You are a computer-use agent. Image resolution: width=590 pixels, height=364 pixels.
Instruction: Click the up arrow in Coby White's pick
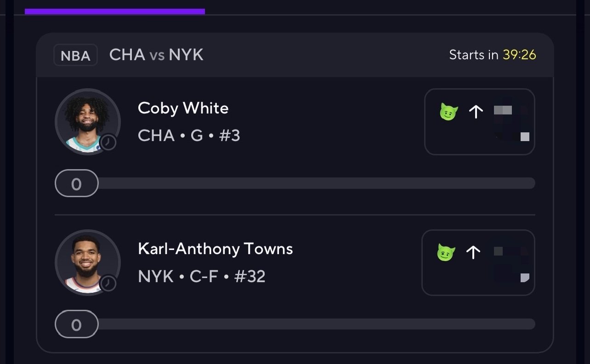coord(476,112)
